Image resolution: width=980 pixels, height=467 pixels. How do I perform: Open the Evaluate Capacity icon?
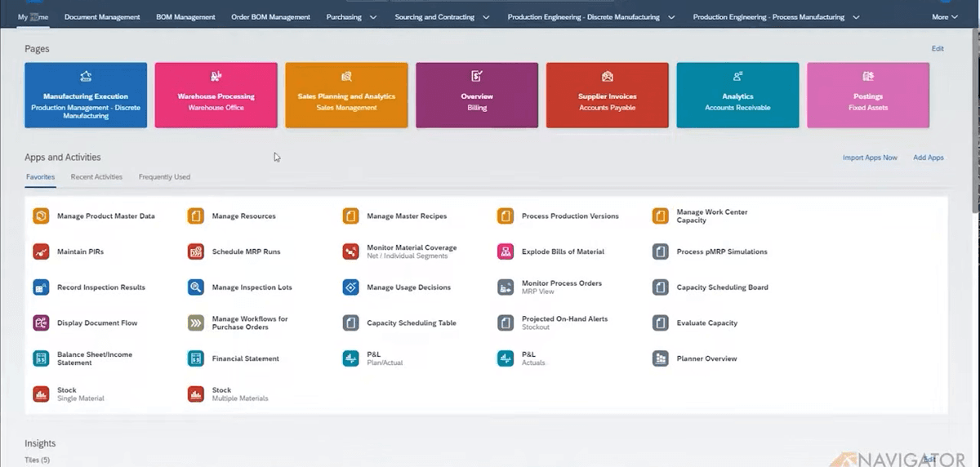661,323
